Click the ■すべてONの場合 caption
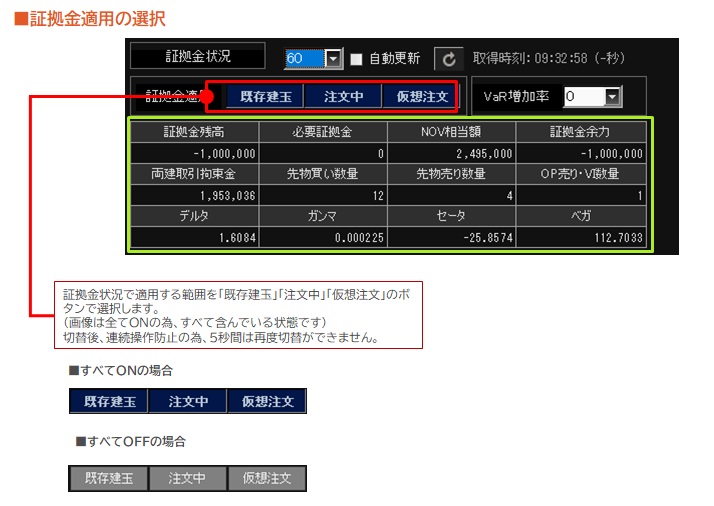 coord(121,371)
